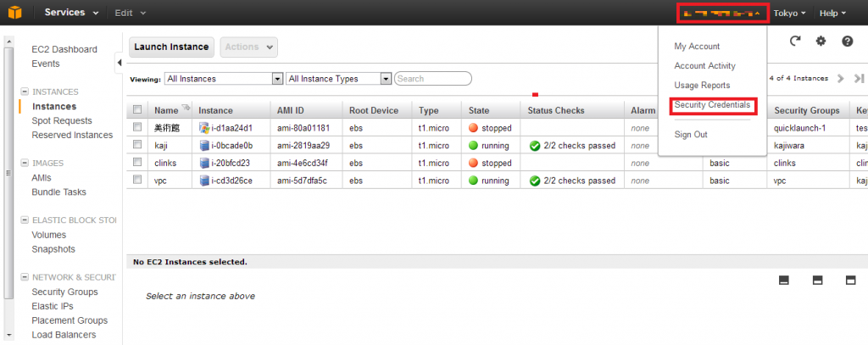
Task: Open the help question mark icon
Action: [848, 41]
